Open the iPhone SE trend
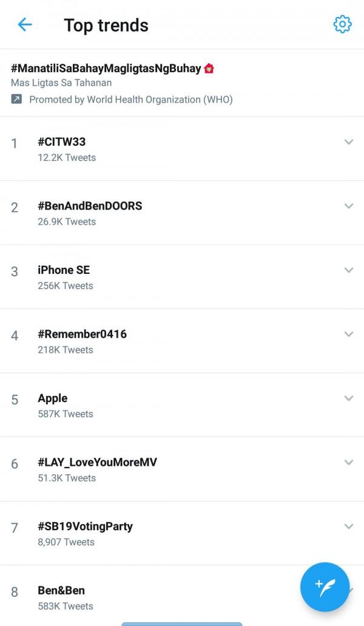The width and height of the screenshot is (364, 626). [x=64, y=270]
